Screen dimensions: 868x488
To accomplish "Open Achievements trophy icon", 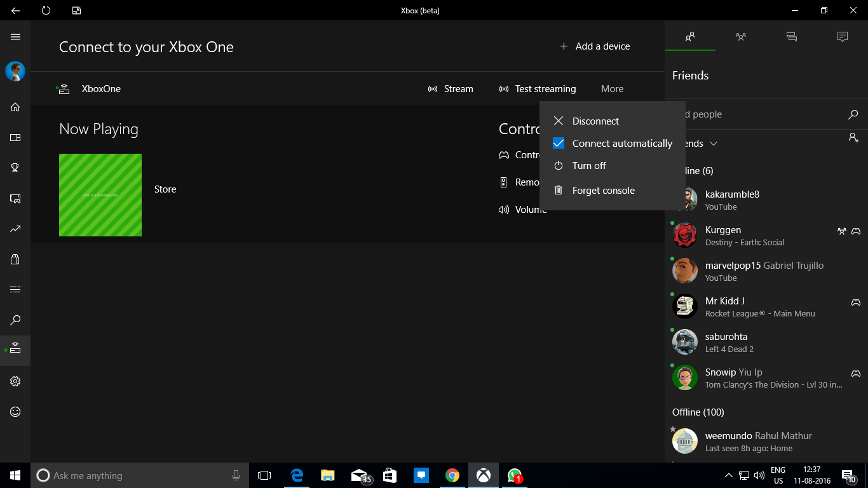I will (x=15, y=168).
